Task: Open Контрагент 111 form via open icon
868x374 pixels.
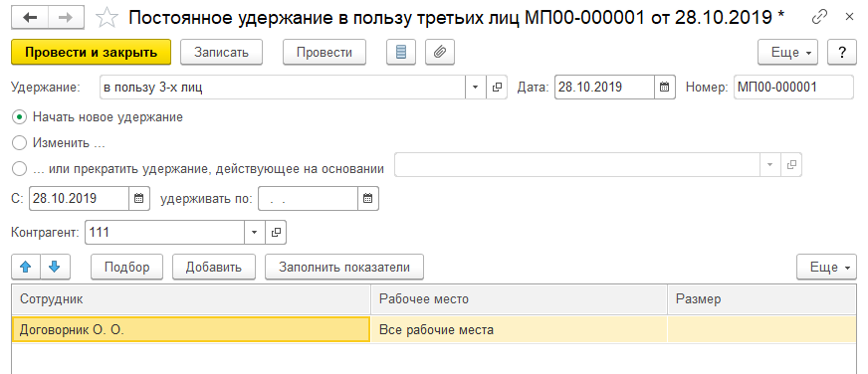Action: click(x=276, y=233)
